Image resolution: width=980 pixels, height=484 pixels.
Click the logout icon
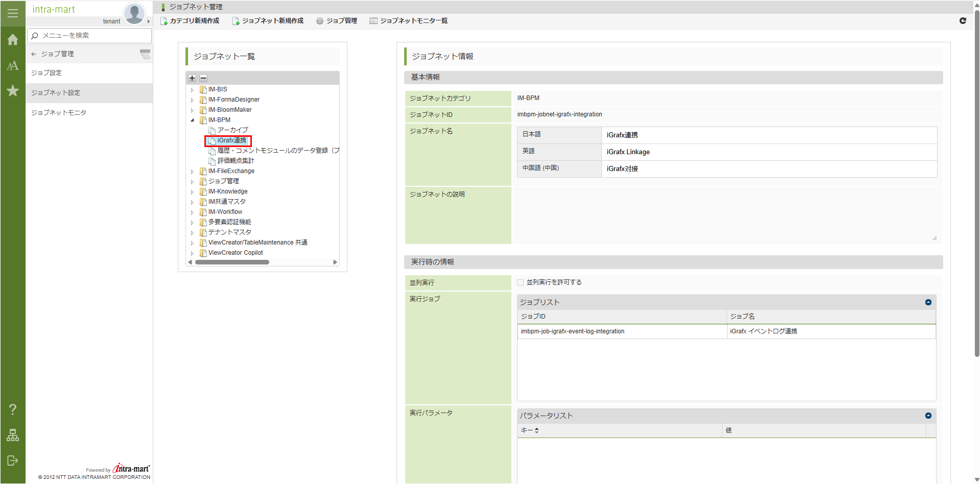[x=13, y=461]
